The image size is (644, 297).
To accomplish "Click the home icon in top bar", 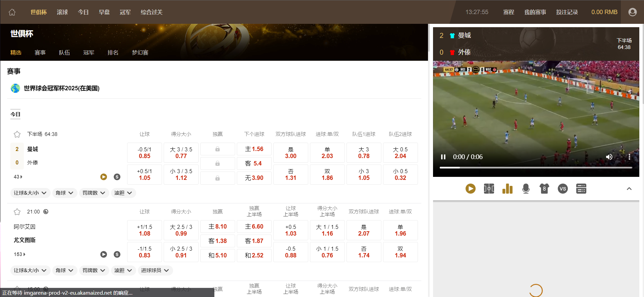I will click(x=12, y=12).
